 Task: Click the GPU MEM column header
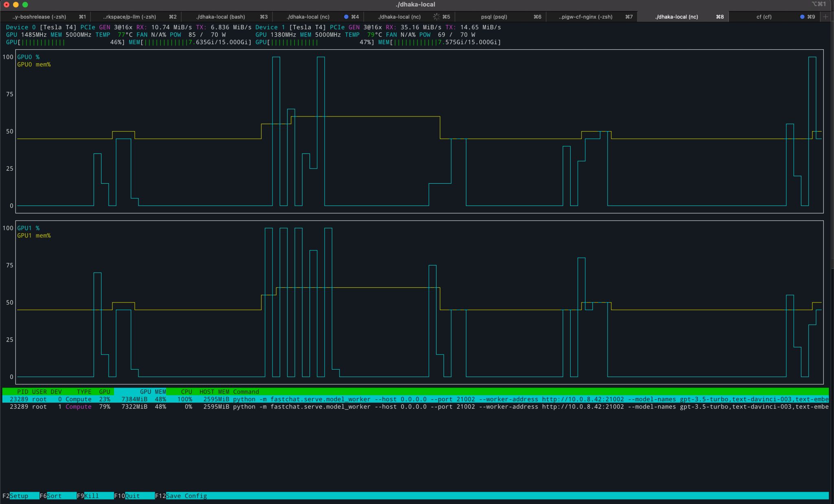tap(153, 392)
